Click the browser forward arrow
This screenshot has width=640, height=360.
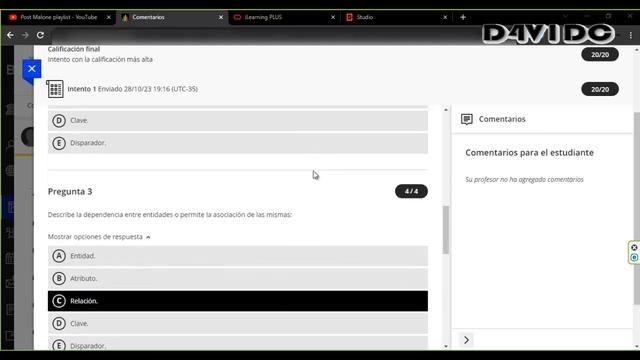pyautogui.click(x=25, y=35)
